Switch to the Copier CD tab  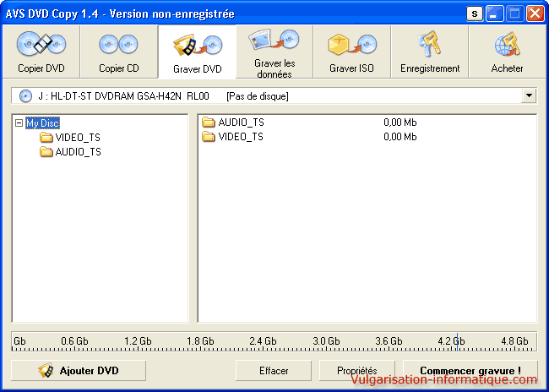point(119,52)
